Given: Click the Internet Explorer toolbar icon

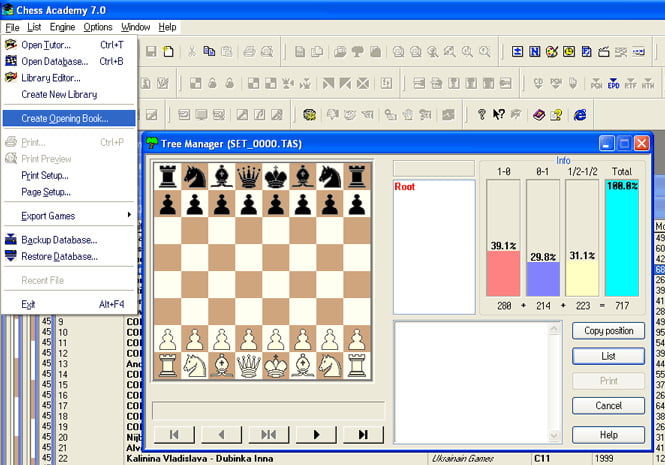Looking at the screenshot, I should pyautogui.click(x=580, y=115).
